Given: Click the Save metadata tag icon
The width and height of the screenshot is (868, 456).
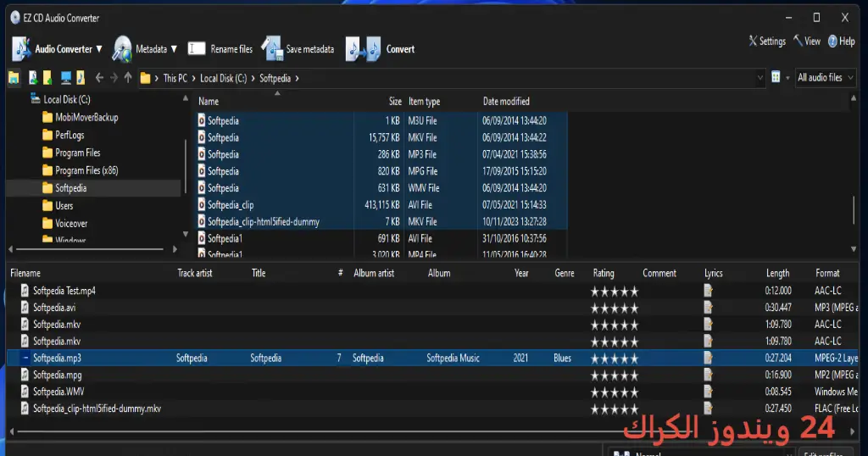Looking at the screenshot, I should coord(272,49).
